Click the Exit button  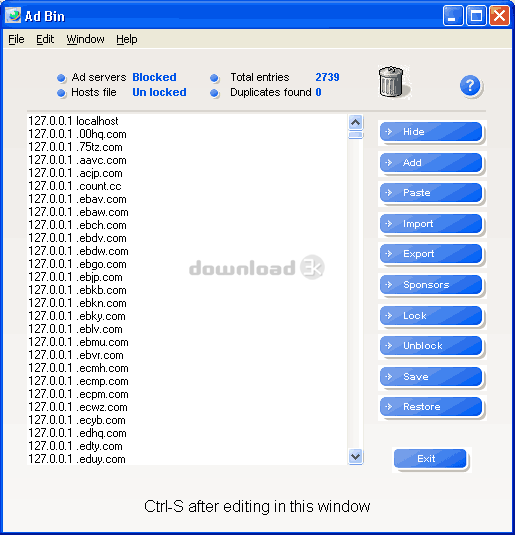[x=430, y=459]
